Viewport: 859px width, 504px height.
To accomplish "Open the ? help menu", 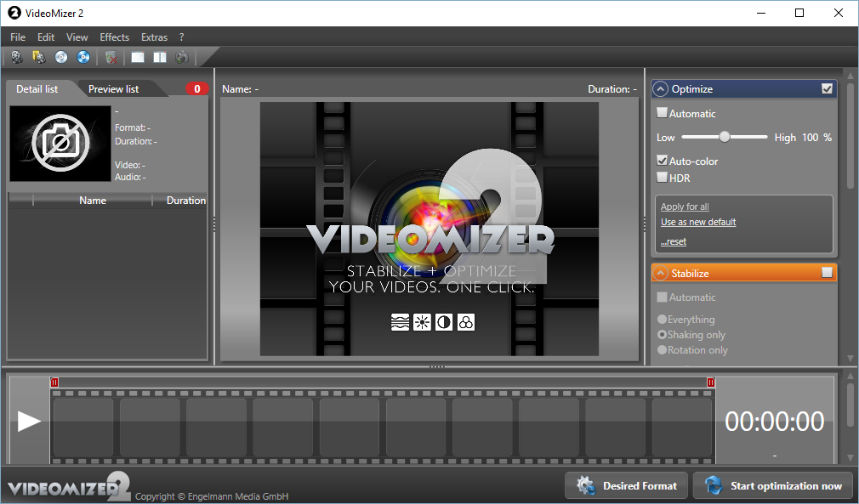I will 181,37.
